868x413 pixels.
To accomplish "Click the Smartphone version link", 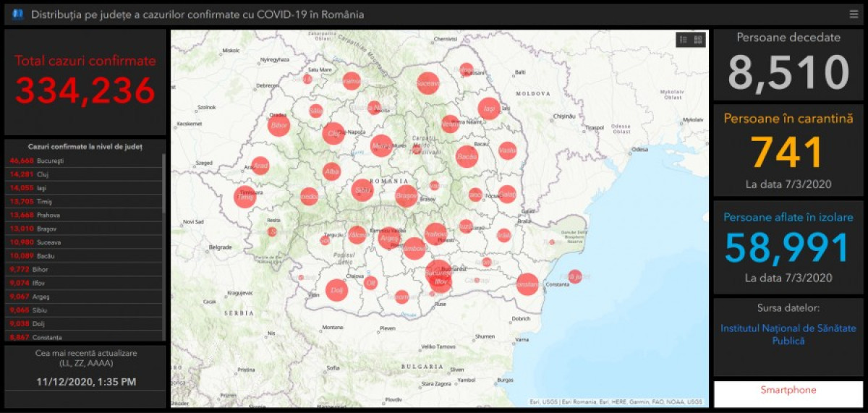I will pos(788,391).
